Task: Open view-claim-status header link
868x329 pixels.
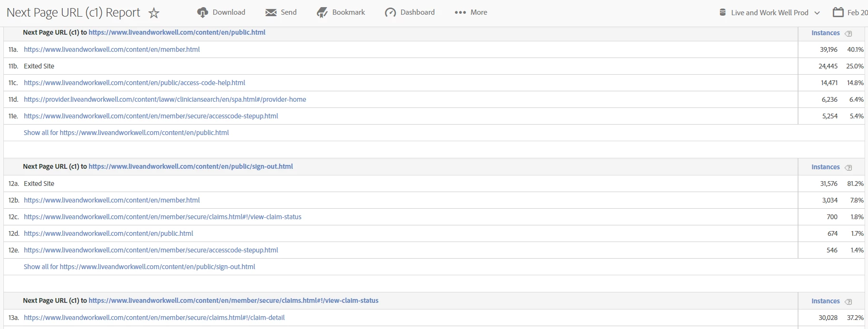Action: tap(234, 300)
